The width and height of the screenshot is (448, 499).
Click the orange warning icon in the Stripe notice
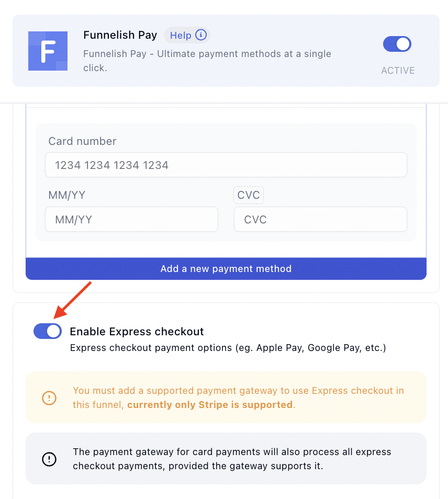pos(49,398)
